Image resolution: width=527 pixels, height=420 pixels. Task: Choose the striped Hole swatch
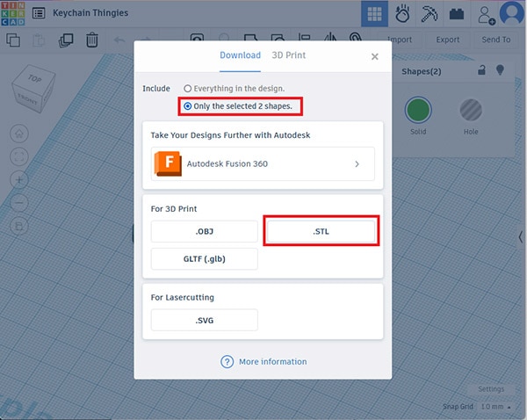click(471, 110)
